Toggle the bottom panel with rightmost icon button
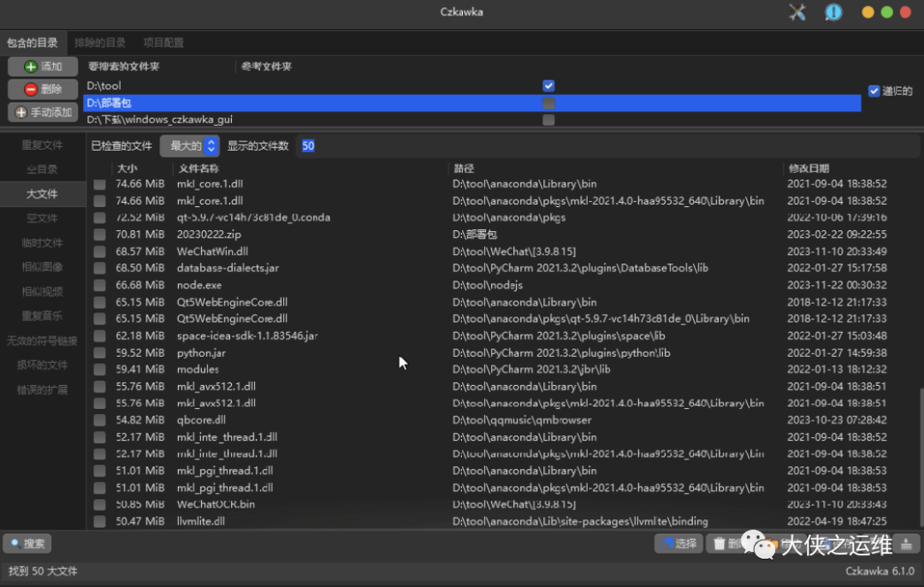 [906, 544]
